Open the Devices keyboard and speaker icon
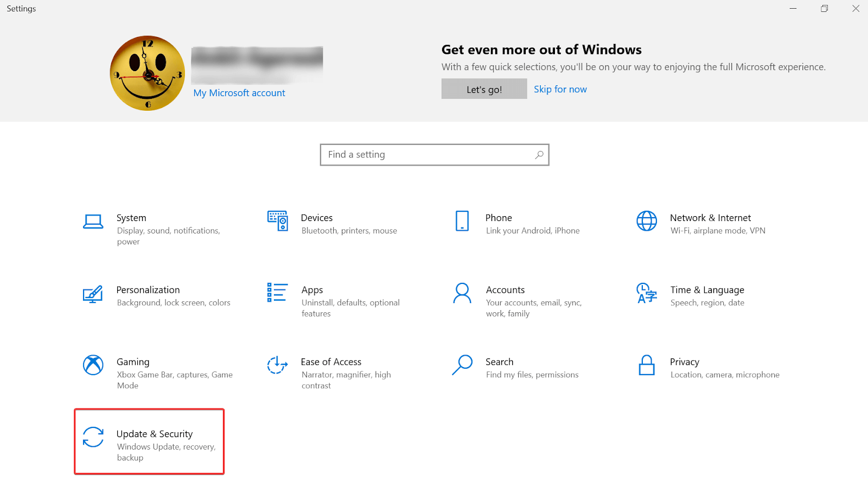Viewport: 868px width, 486px height. click(278, 221)
